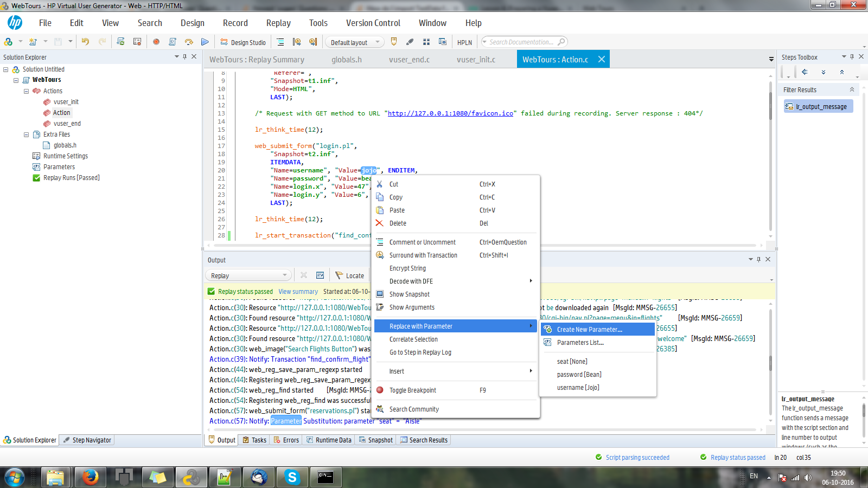Click the Search Documentation field
This screenshot has width=868, height=488.
point(521,42)
